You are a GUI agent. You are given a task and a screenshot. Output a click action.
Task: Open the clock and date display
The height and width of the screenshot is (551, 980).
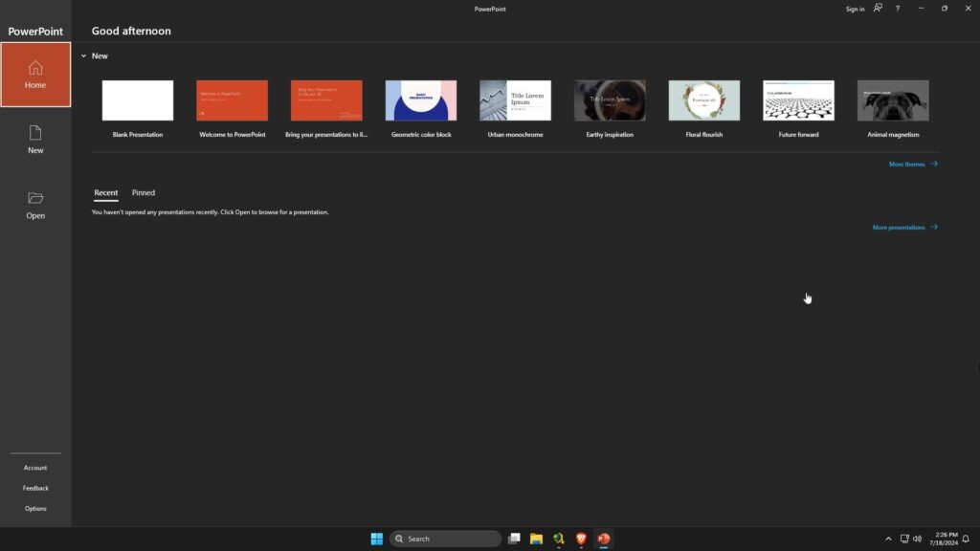click(943, 539)
